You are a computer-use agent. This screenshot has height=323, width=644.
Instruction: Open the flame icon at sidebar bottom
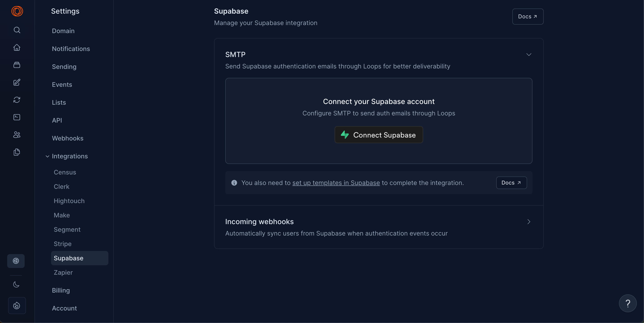click(x=17, y=305)
